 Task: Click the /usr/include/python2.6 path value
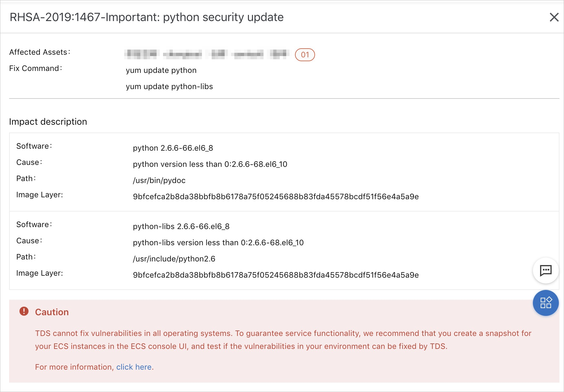coord(174,259)
